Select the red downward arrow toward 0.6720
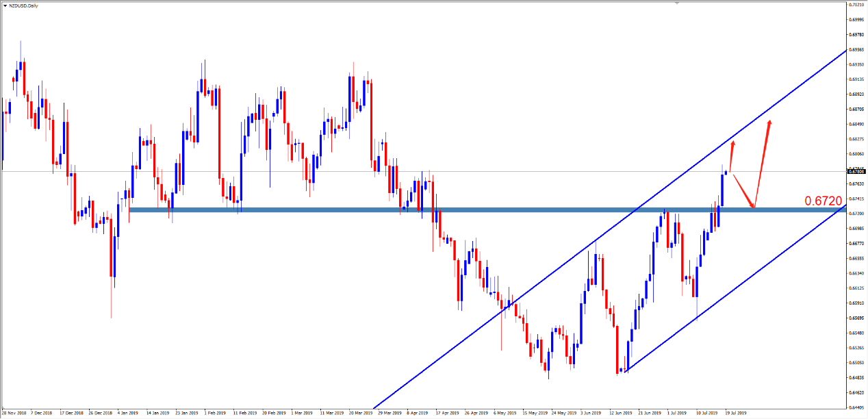Viewport: 868px width, 419px height. [743, 190]
